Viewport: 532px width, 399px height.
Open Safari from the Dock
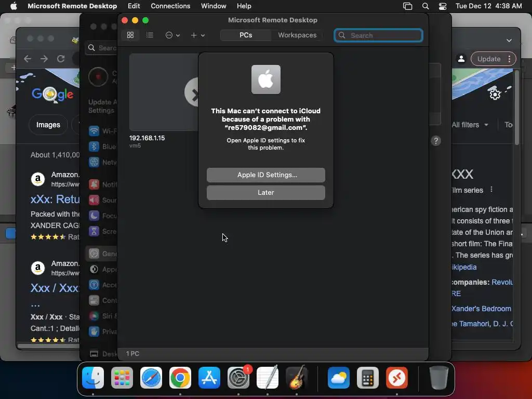pos(151,378)
